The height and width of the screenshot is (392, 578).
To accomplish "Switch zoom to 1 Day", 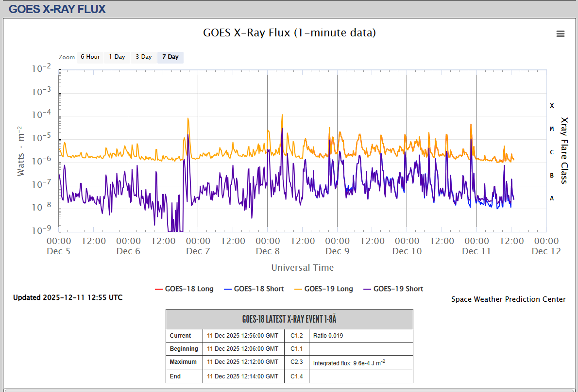I will point(117,57).
